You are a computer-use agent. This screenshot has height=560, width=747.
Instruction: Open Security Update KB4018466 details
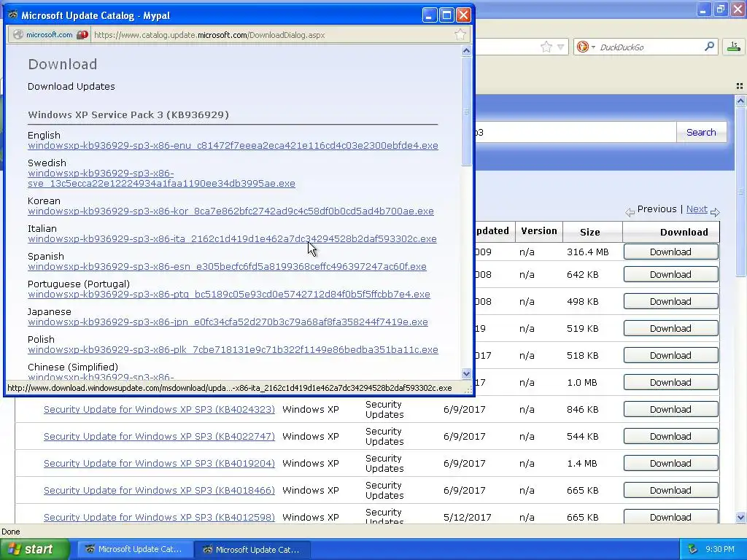tap(159, 491)
